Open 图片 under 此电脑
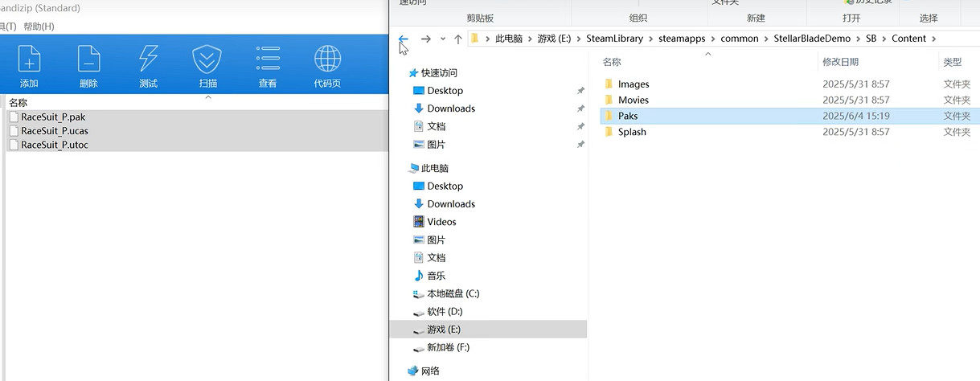This screenshot has width=980, height=381. tap(436, 240)
